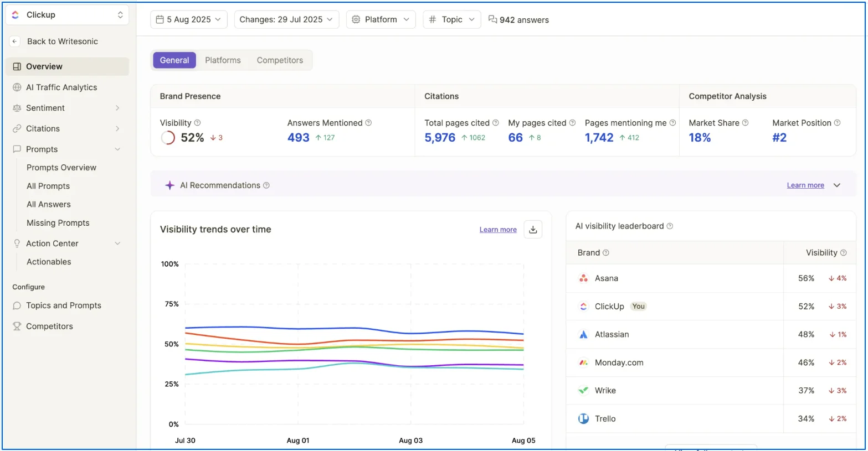
Task: Click the Citations link icon
Action: 17,128
